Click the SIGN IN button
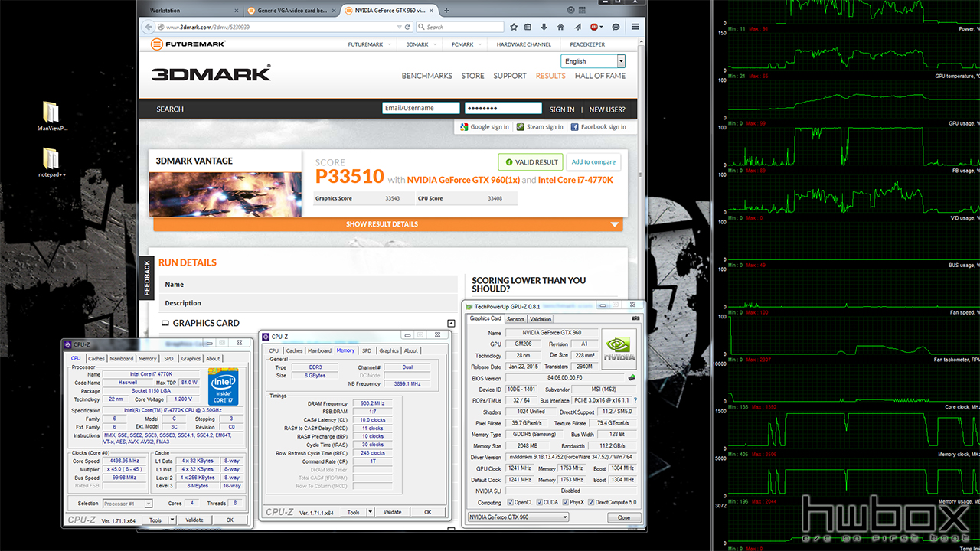980x551 pixels. pyautogui.click(x=562, y=109)
